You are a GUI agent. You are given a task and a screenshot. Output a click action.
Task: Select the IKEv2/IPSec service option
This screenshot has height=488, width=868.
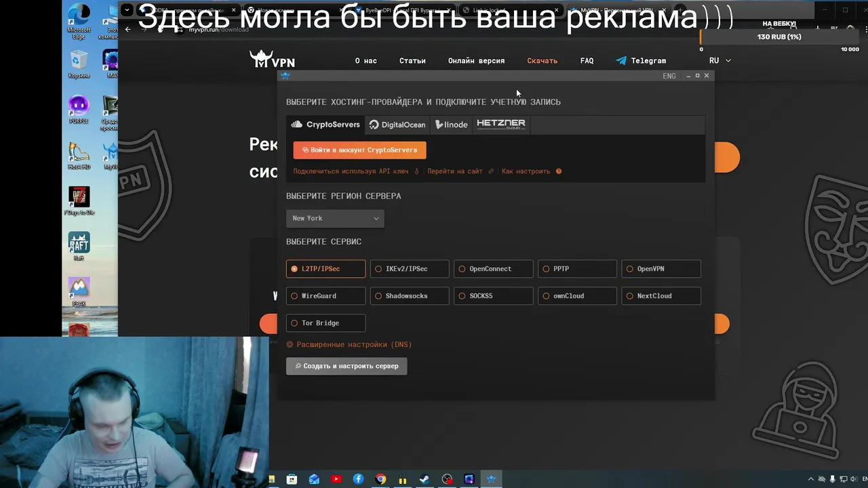click(410, 269)
